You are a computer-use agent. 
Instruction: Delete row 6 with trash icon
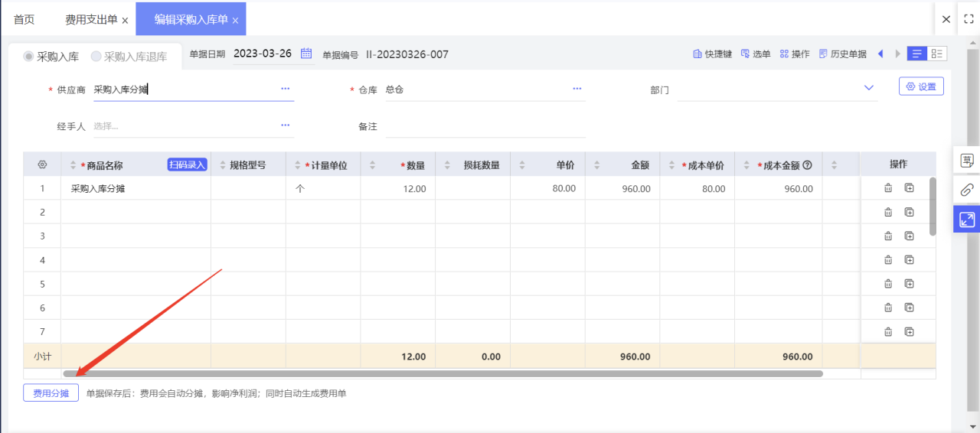(x=888, y=308)
